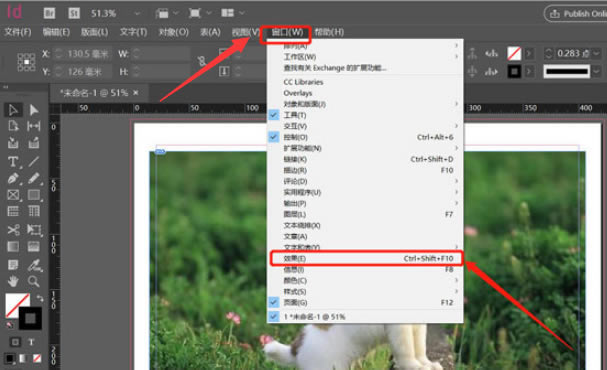Select the Hand tool
This screenshot has height=370, width=607.
[x=13, y=281]
